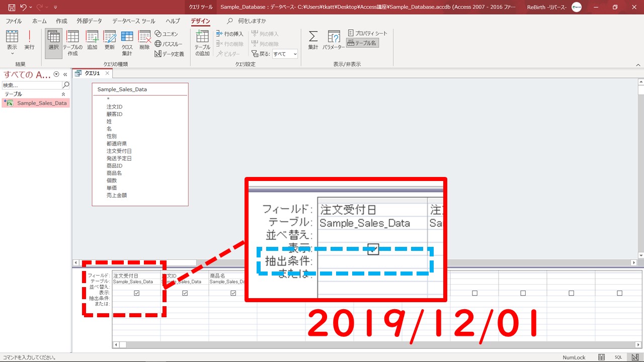Switch to the データベース ツール tab
644x362 pixels.
(133, 21)
